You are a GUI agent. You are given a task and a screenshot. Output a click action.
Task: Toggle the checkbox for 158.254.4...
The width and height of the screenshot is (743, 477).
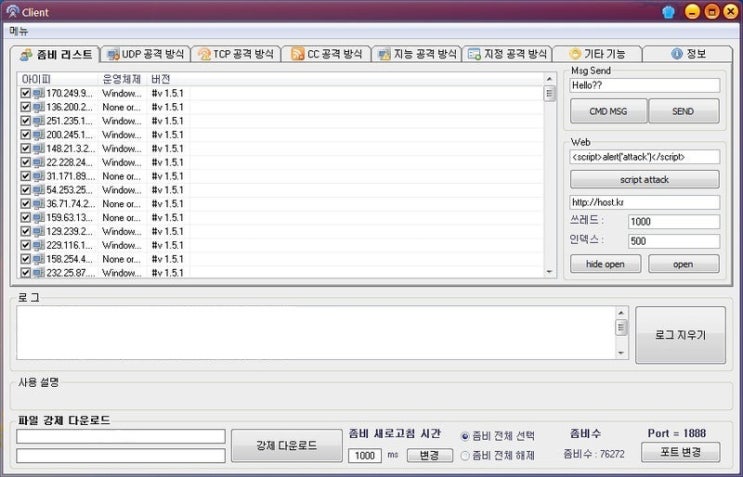[x=26, y=259]
